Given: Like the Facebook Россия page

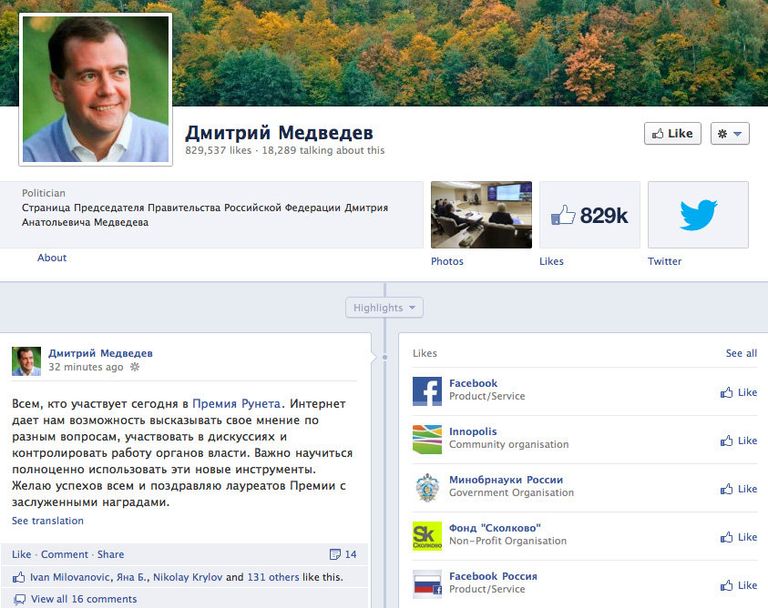Looking at the screenshot, I should pyautogui.click(x=739, y=585).
